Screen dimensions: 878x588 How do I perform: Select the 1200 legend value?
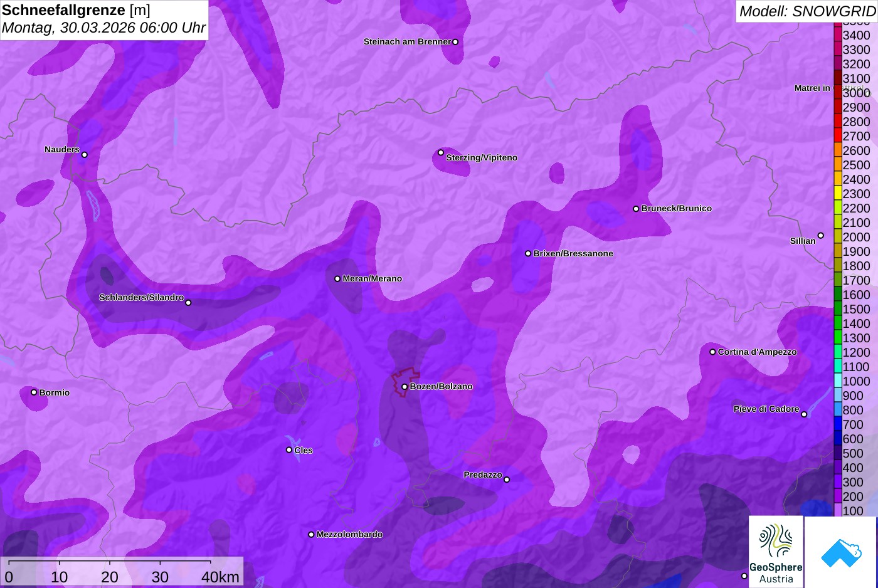(x=856, y=353)
